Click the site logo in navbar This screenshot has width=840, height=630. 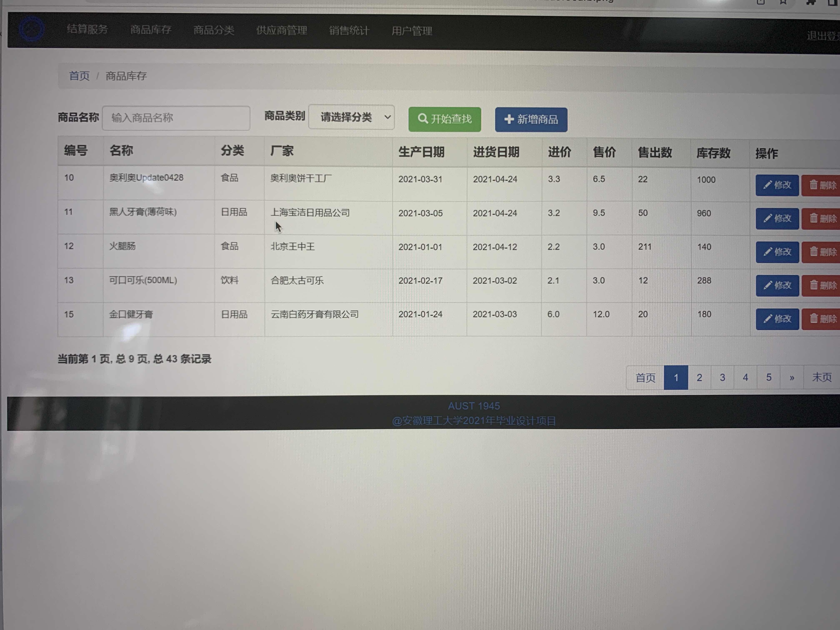click(x=31, y=29)
